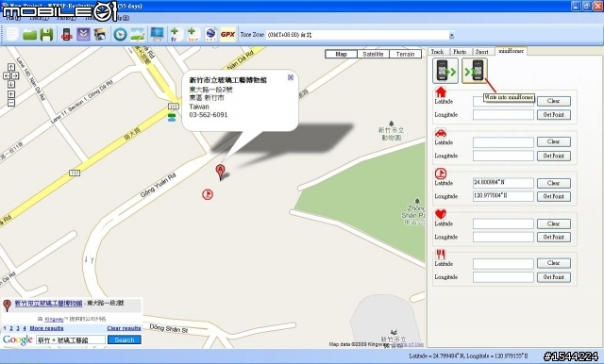Click the File menu
The width and height of the screenshot is (604, 364).
pyautogui.click(x=13, y=18)
